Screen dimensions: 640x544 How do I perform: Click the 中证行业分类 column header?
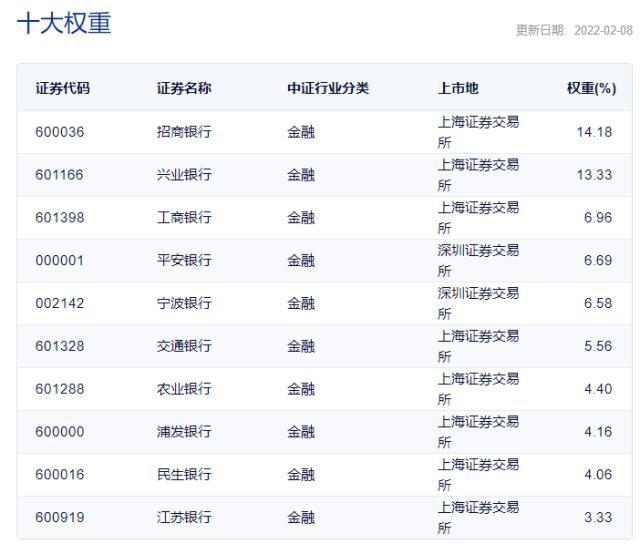click(x=328, y=88)
